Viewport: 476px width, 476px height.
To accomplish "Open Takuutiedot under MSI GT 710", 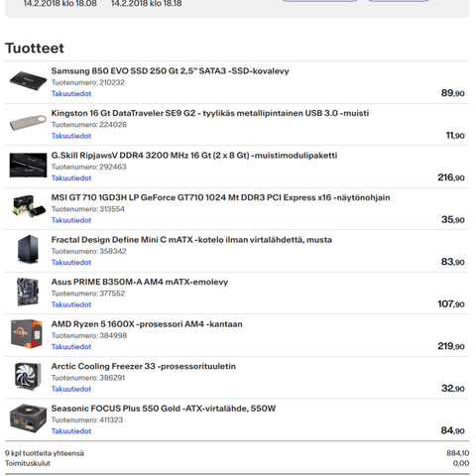I will [71, 220].
